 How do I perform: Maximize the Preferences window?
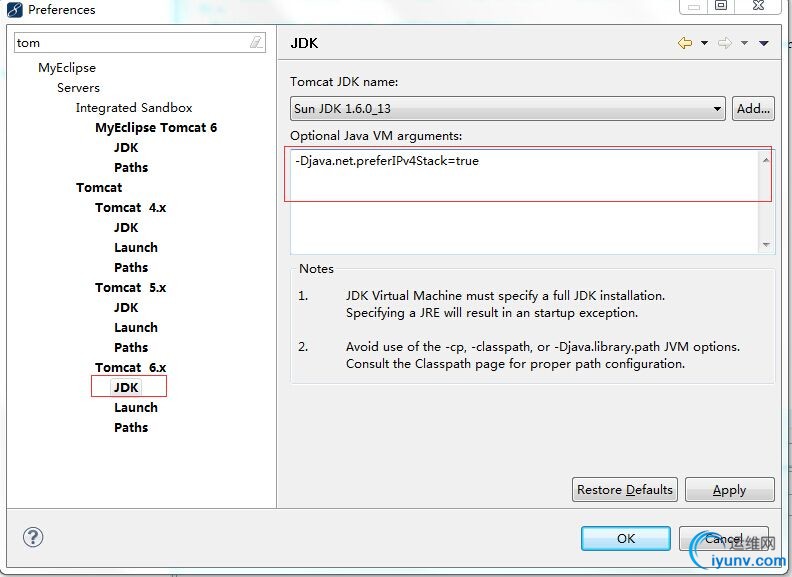click(x=721, y=6)
